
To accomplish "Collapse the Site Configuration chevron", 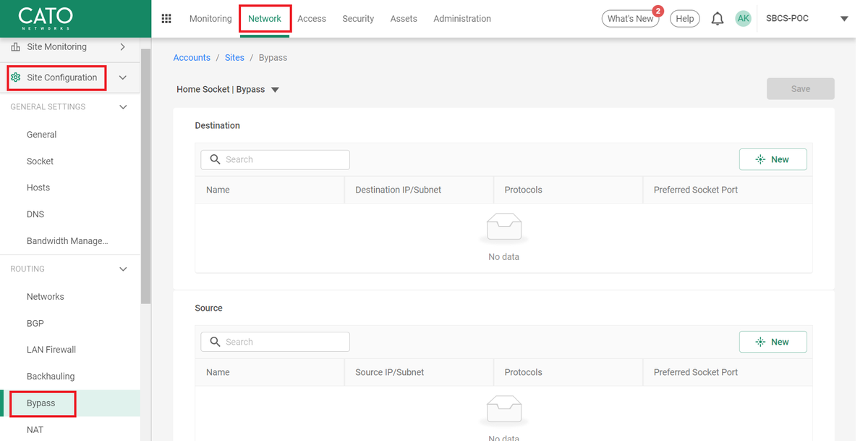I will 123,77.
